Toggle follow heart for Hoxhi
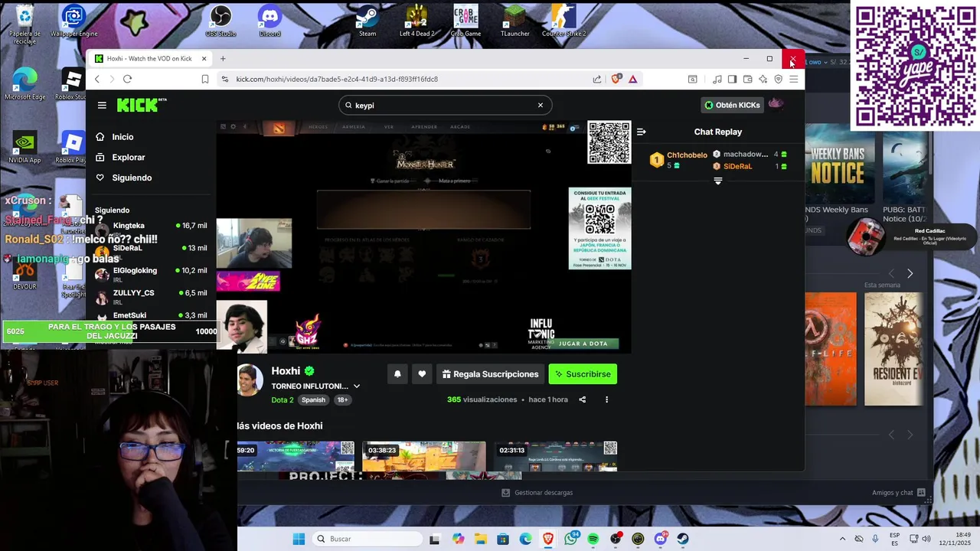 [x=422, y=374]
